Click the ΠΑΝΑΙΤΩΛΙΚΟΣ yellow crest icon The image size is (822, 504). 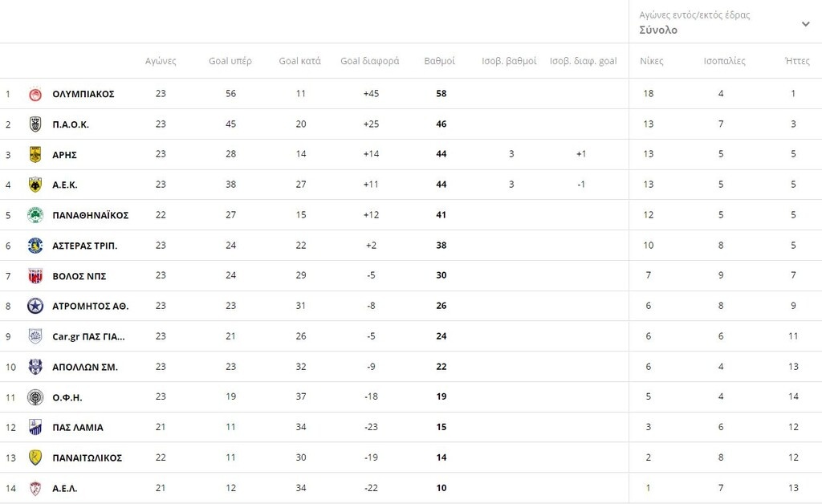35,458
